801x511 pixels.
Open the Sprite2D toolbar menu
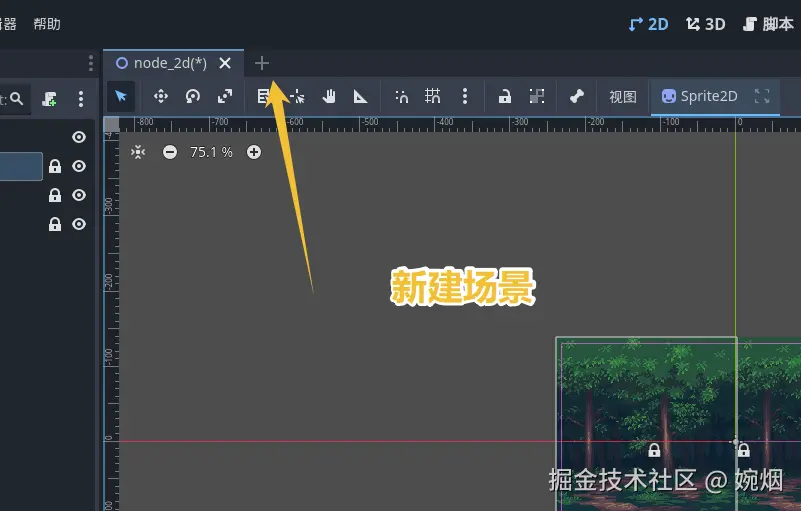click(x=699, y=96)
